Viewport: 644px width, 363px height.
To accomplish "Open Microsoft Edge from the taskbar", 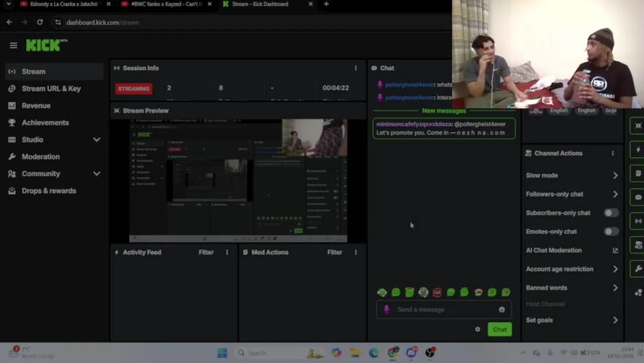I will (373, 353).
